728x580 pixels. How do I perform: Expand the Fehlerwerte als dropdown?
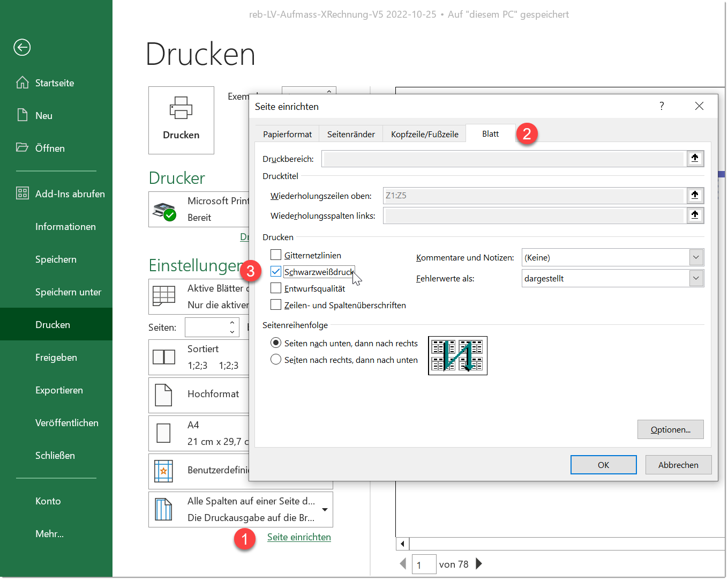click(x=696, y=278)
